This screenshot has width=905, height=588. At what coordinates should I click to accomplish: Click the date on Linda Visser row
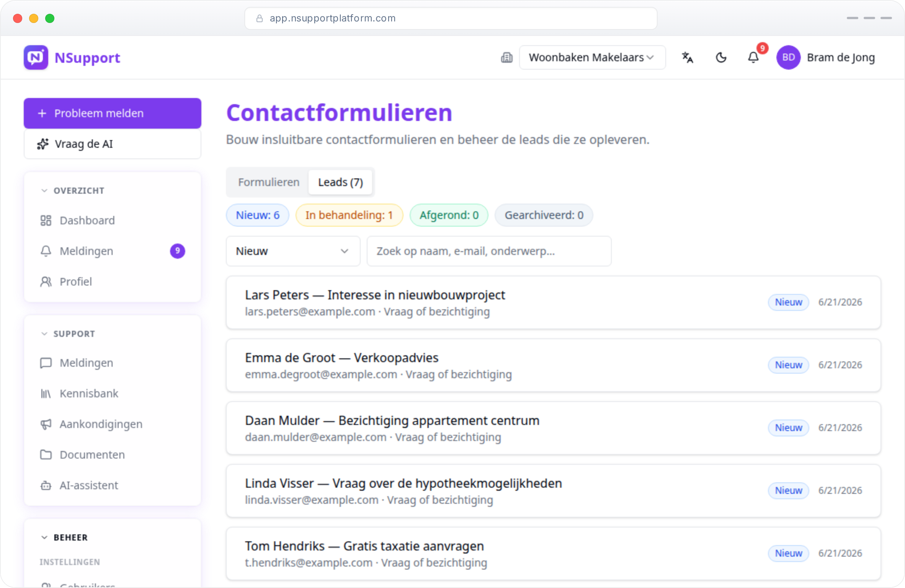840,491
